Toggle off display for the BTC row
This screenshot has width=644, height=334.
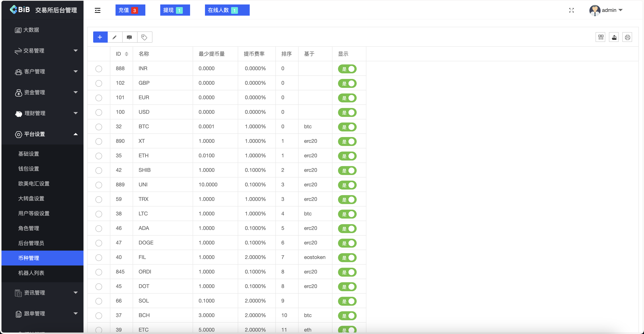pos(347,127)
